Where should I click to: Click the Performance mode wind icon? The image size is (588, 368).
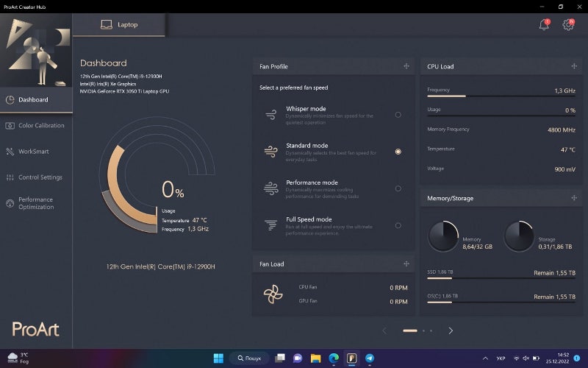point(270,188)
